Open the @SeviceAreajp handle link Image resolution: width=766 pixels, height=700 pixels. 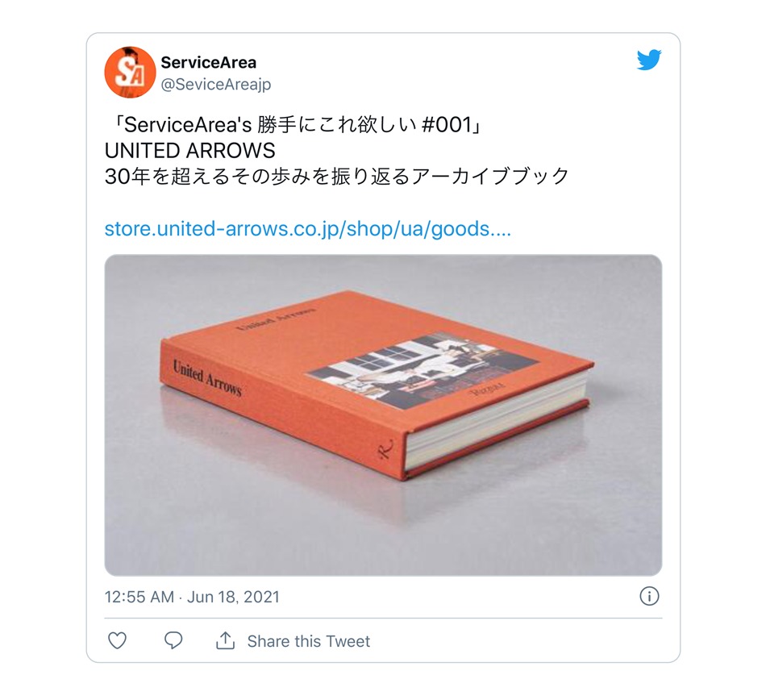pos(216,85)
